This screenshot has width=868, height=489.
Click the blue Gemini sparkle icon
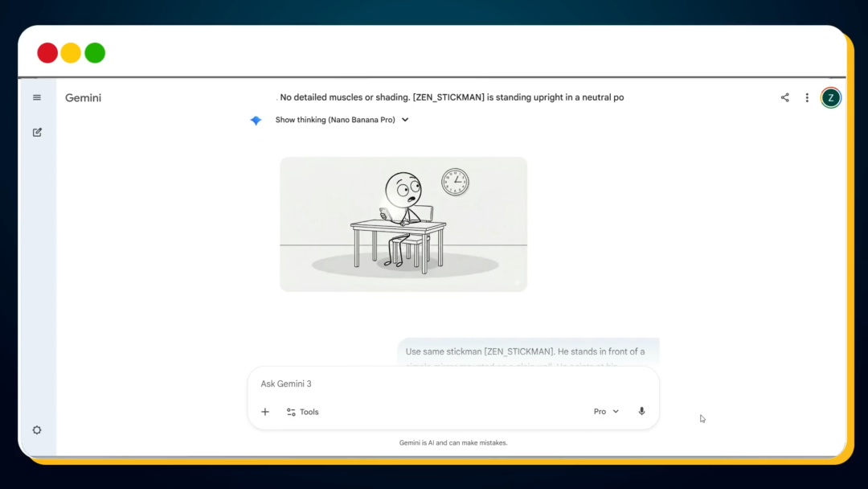(x=256, y=121)
